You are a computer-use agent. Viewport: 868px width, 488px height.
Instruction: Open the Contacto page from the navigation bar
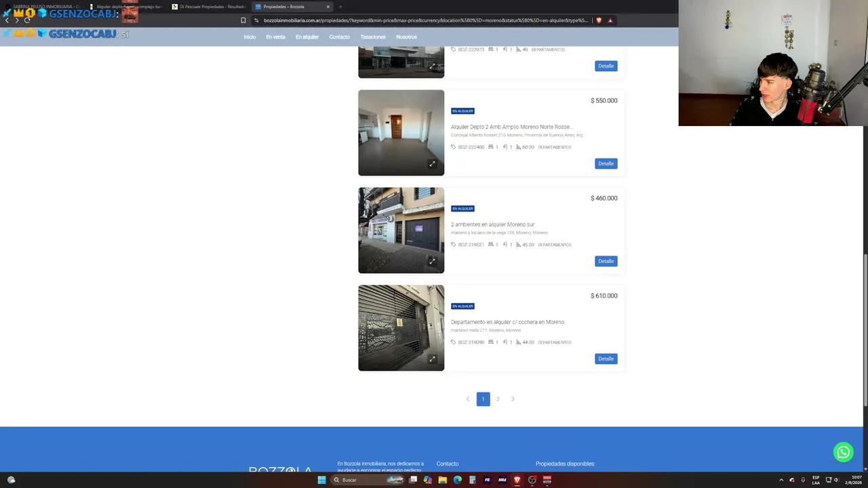tap(340, 37)
